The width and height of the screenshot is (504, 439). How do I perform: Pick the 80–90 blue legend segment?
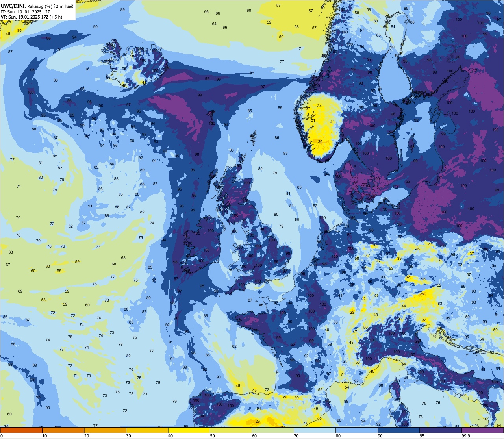point(357,430)
